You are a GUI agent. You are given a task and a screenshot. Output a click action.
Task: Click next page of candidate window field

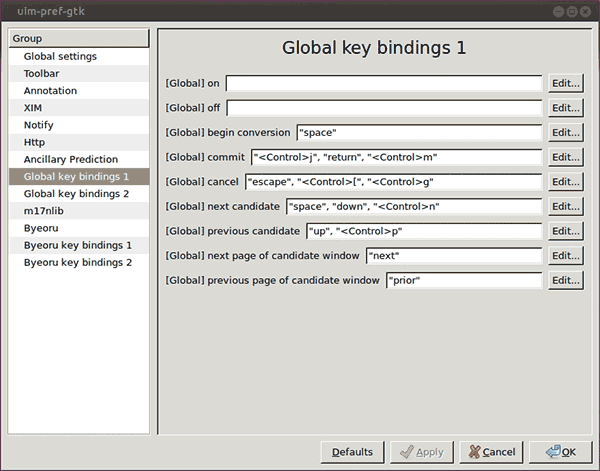point(454,256)
